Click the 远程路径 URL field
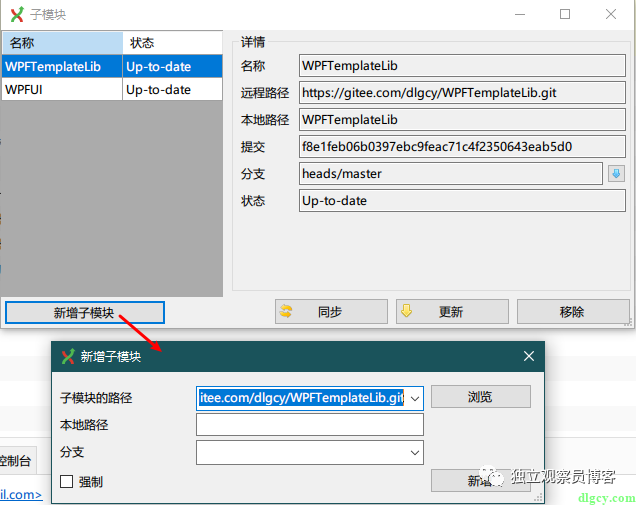 click(x=462, y=93)
